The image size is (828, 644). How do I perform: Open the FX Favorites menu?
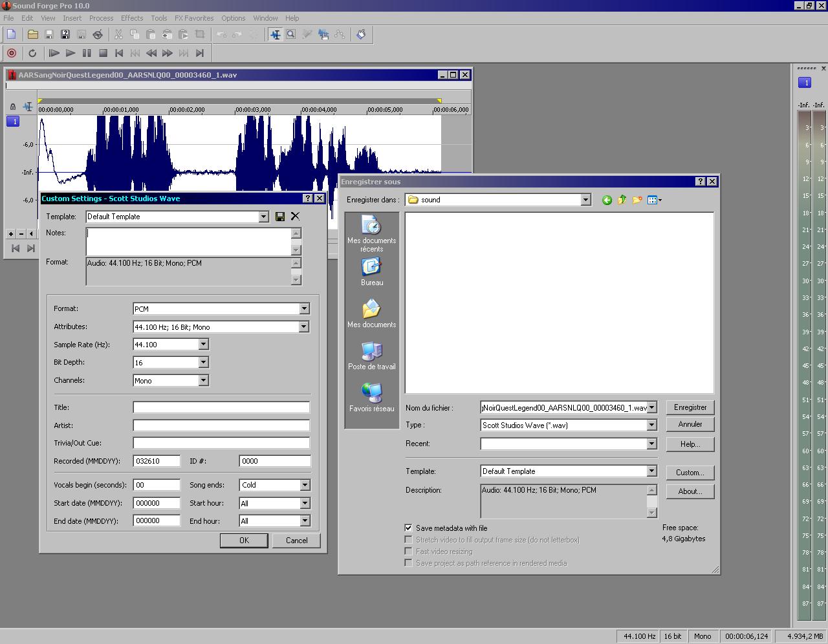pyautogui.click(x=194, y=18)
